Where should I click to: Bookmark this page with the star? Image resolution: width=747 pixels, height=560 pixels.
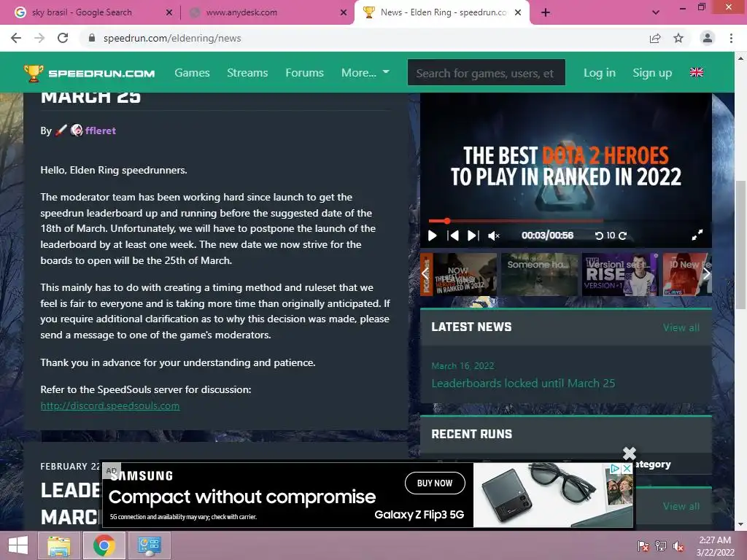(x=678, y=38)
